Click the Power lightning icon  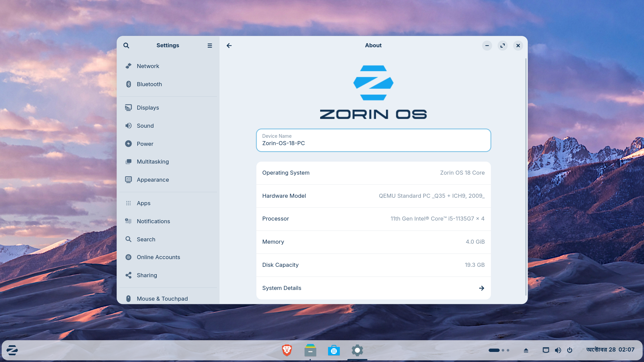129,144
